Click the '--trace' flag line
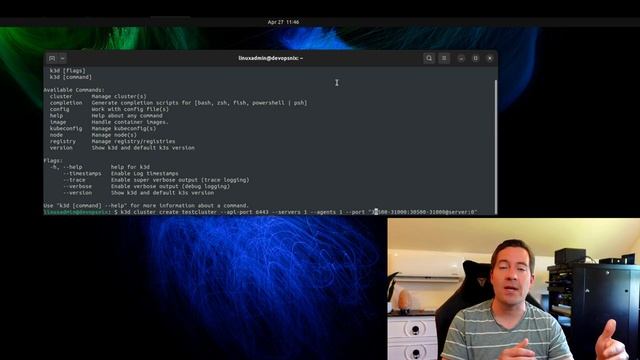Screen dimensions: 640x360 [x=156, y=180]
